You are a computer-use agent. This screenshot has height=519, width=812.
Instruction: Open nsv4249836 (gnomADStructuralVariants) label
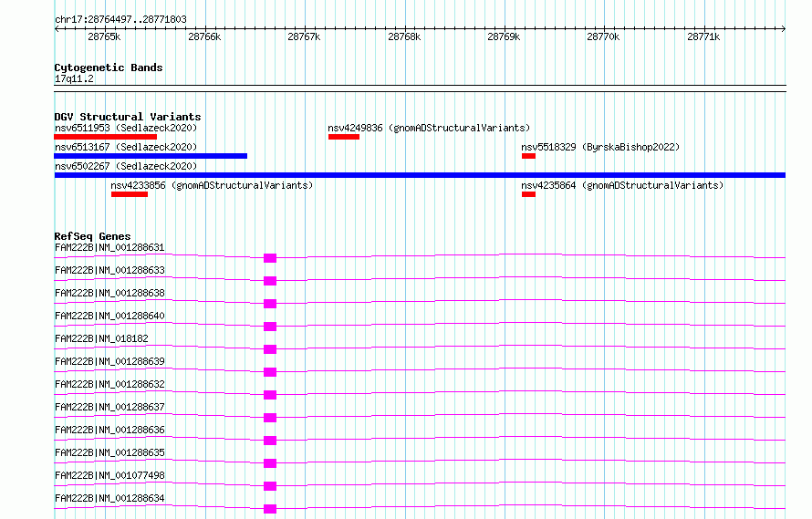(x=429, y=128)
